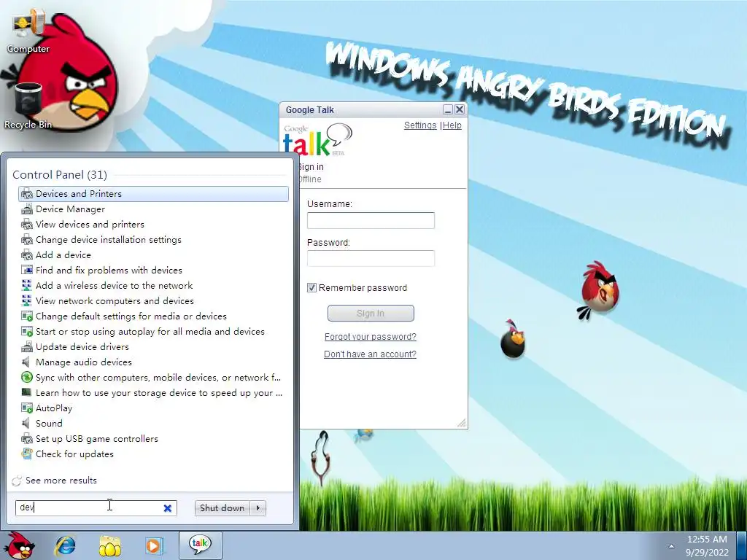Viewport: 747px width, 560px height.
Task: Select the Recycle Bin desktop icon
Action: (28, 106)
